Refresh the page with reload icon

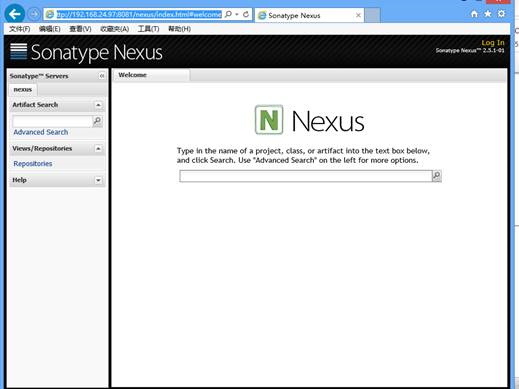(x=246, y=14)
